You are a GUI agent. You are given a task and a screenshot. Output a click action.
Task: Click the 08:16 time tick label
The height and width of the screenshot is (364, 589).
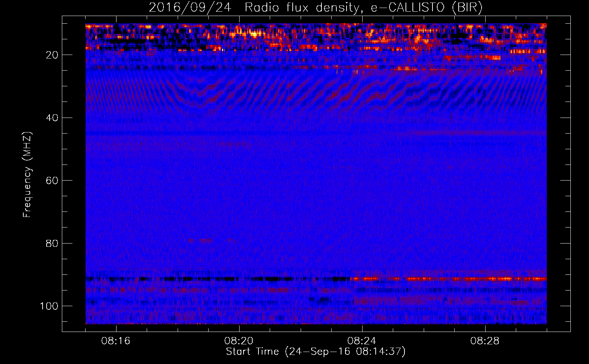click(x=116, y=341)
